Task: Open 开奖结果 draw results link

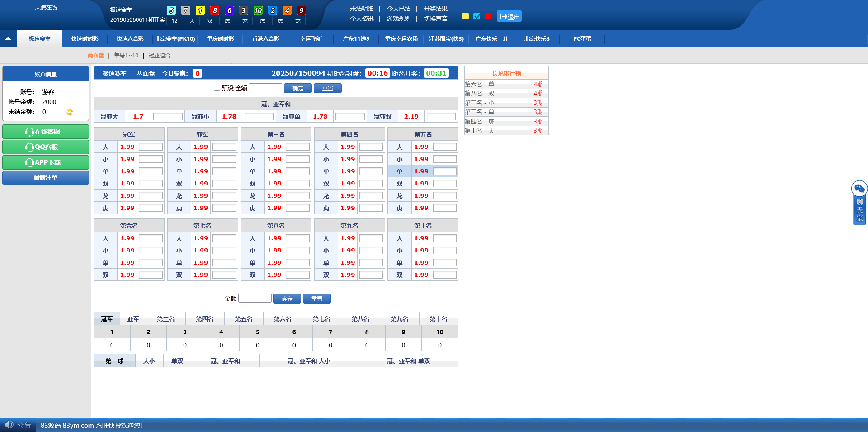Action: (x=436, y=9)
